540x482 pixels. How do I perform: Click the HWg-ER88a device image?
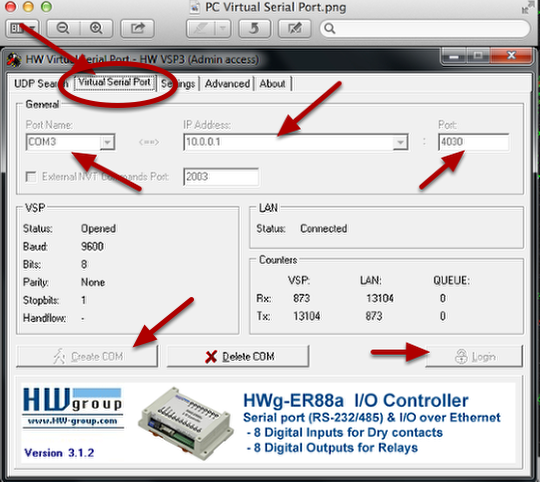pos(186,423)
